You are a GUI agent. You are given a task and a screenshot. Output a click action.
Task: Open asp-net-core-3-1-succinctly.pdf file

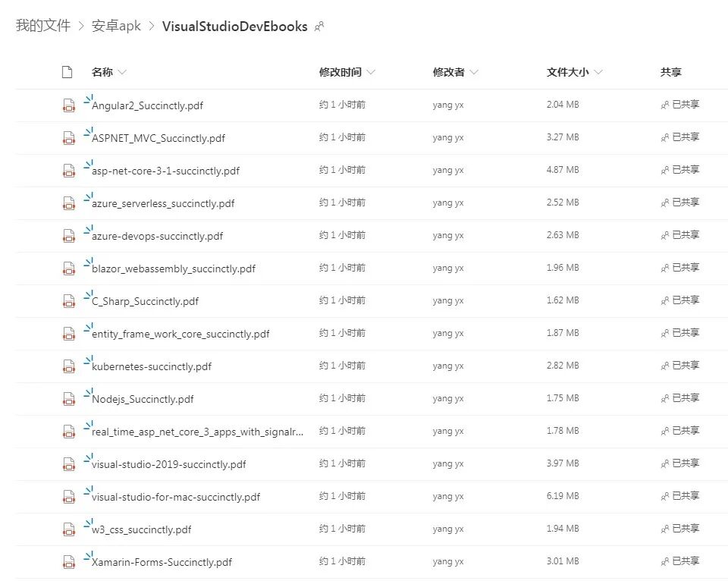tap(165, 171)
